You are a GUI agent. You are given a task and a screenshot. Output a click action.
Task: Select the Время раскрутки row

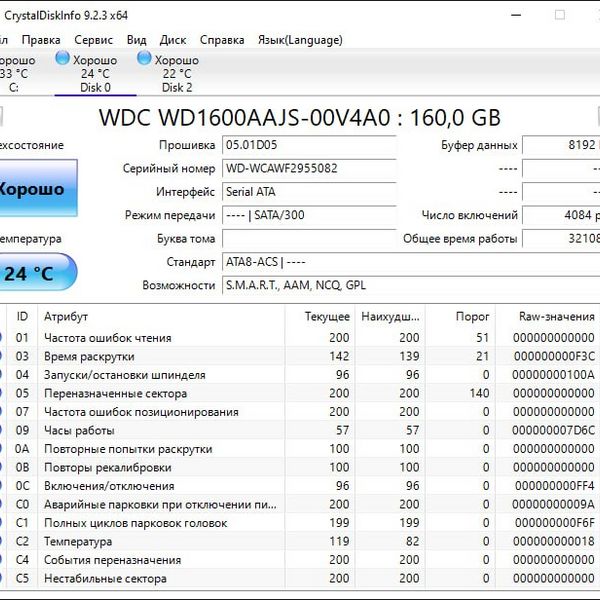pyautogui.click(x=300, y=356)
